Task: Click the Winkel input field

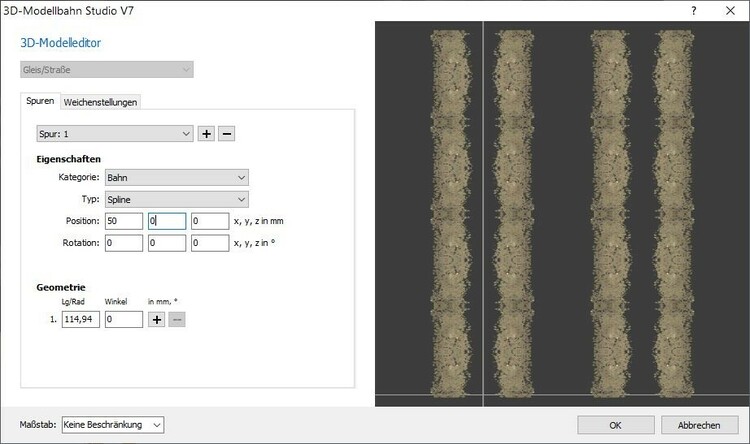Action: 124,320
